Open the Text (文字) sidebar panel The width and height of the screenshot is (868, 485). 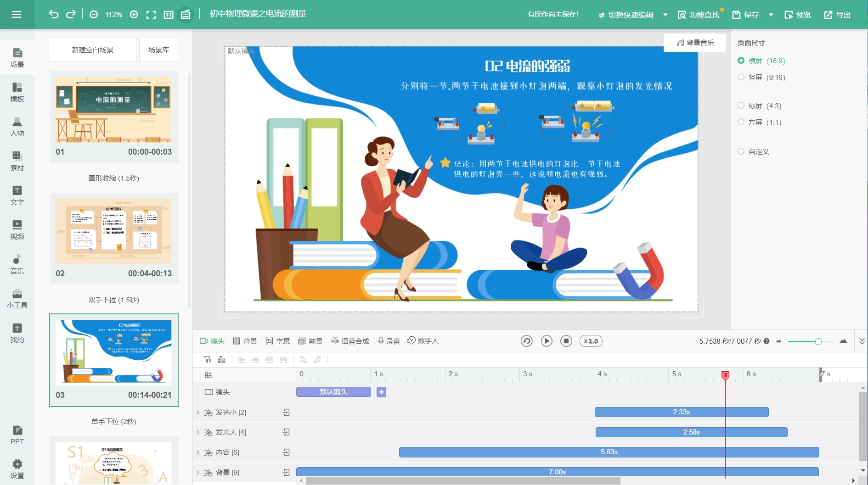(x=17, y=195)
